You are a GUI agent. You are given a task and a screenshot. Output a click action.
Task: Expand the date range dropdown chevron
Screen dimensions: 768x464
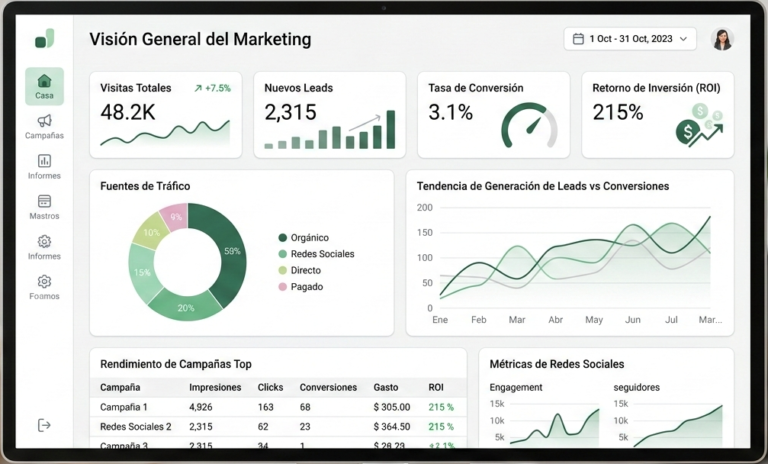[685, 39]
